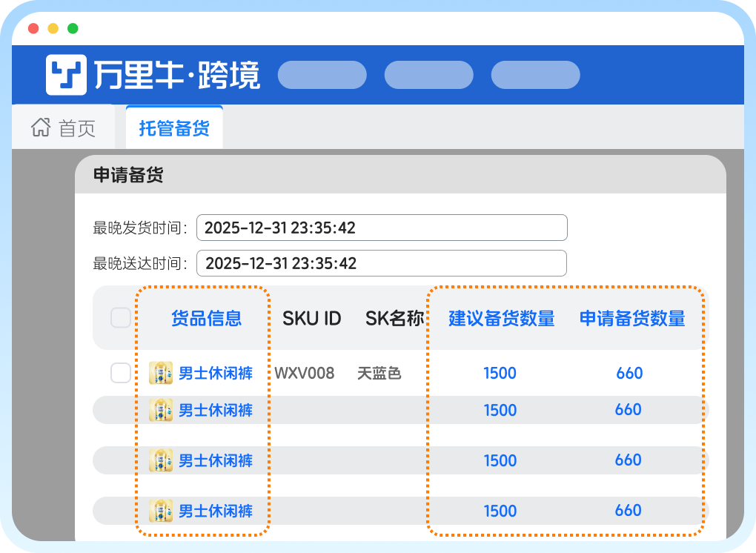Click the 万里牛 logo icon

pos(66,75)
